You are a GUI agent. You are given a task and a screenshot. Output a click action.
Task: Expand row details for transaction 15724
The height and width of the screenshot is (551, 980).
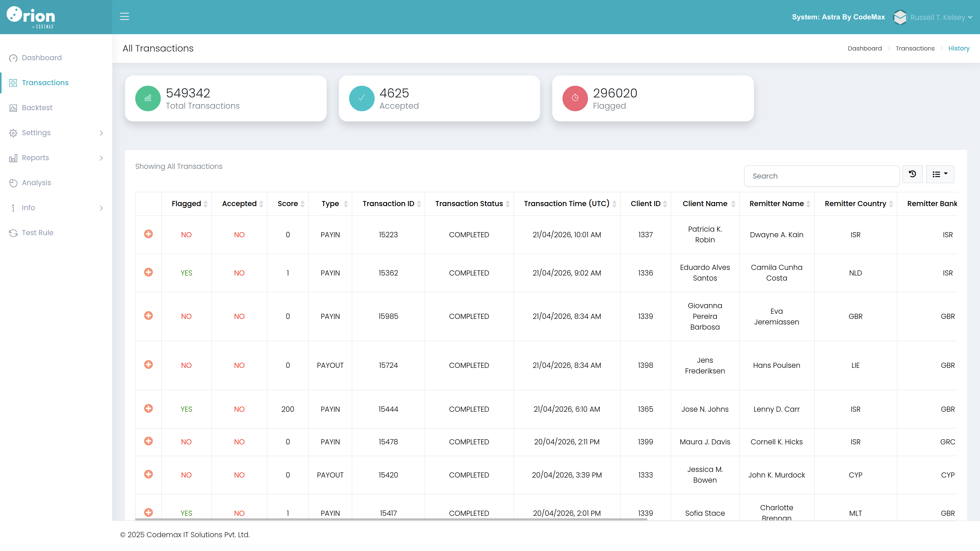click(148, 365)
